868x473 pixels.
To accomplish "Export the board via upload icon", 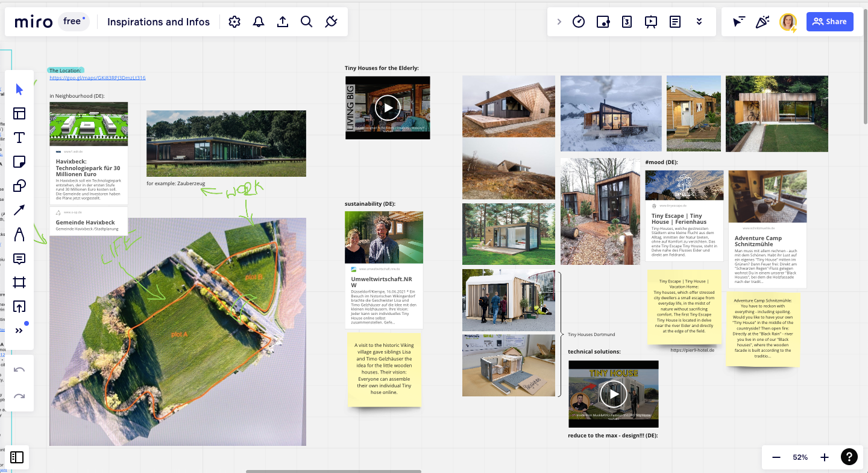I will click(x=283, y=22).
